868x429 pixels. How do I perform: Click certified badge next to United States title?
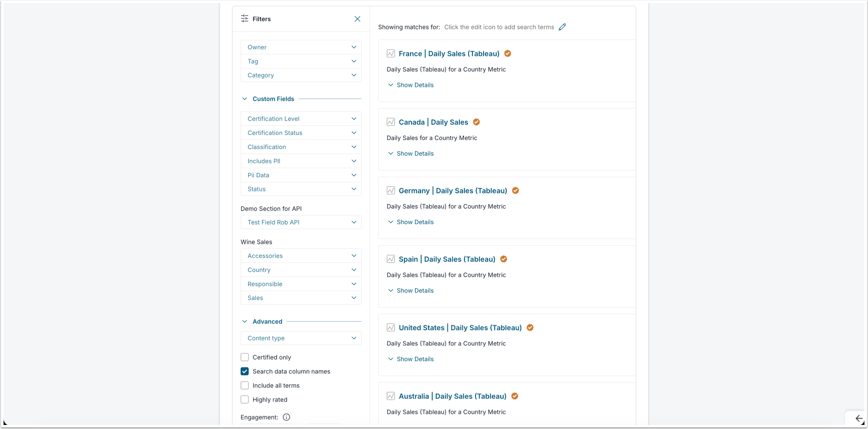click(530, 328)
